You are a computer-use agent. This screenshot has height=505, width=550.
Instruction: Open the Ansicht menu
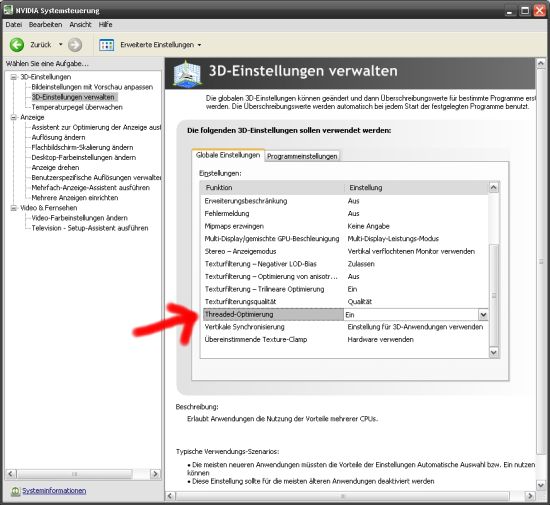pyautogui.click(x=80, y=25)
